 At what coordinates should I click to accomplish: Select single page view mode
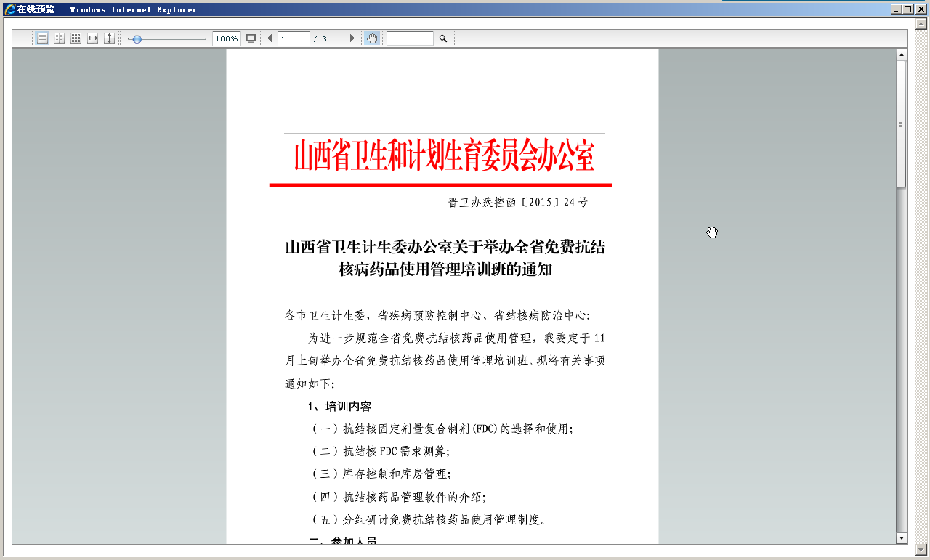(42, 38)
